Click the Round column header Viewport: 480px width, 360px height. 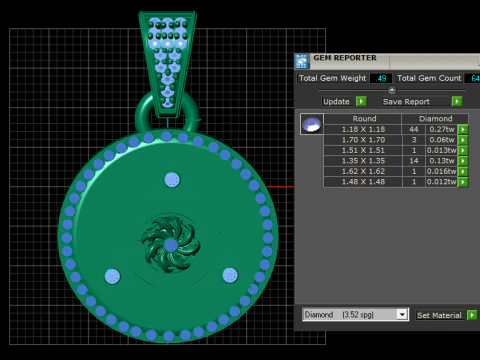pyautogui.click(x=363, y=119)
